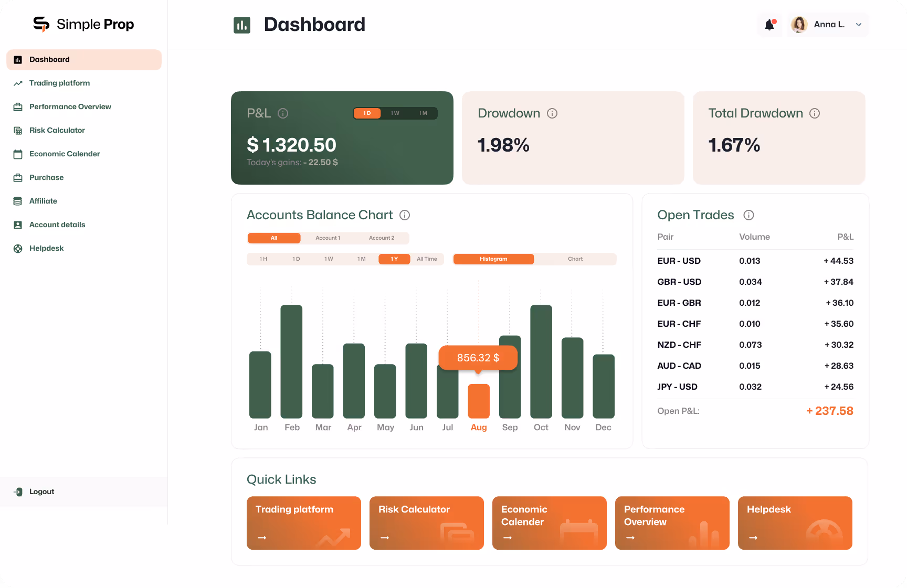Enable the Histogram view toggle
Viewport: 907px width, 588px height.
point(493,259)
